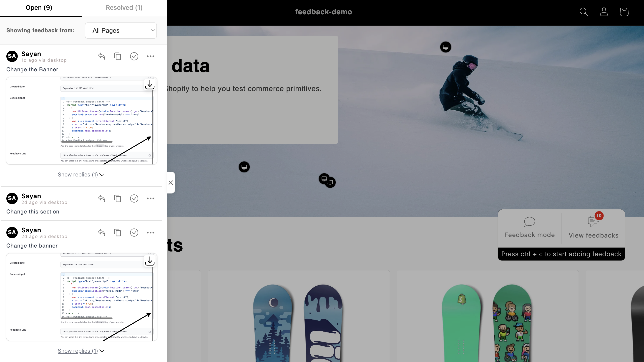Click the feedback pin near the snowboarder

[x=445, y=47]
